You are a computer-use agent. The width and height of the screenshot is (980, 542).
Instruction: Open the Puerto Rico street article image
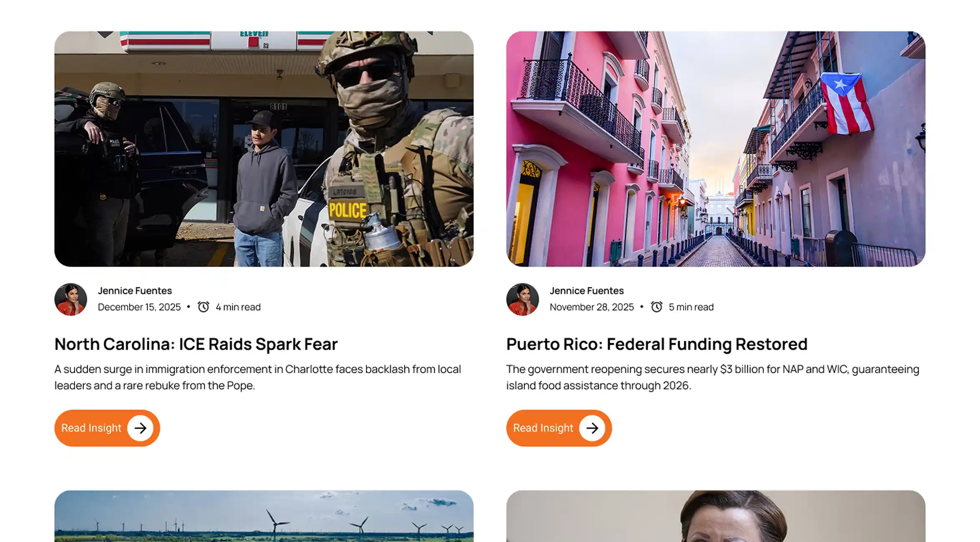pos(716,149)
